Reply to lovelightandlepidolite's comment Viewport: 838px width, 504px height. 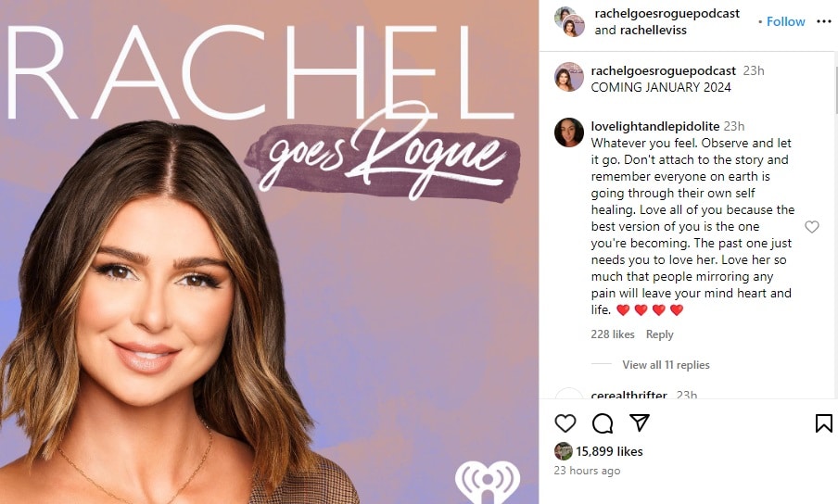coord(659,334)
